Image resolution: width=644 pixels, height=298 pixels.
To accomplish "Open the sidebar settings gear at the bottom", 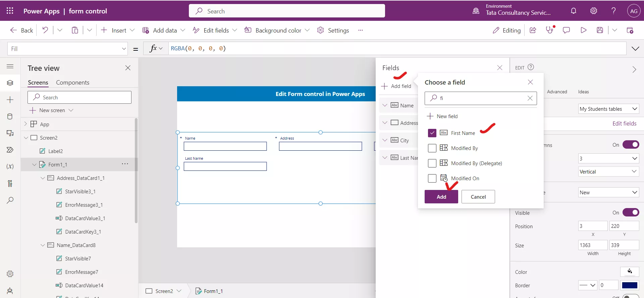I will [10, 274].
